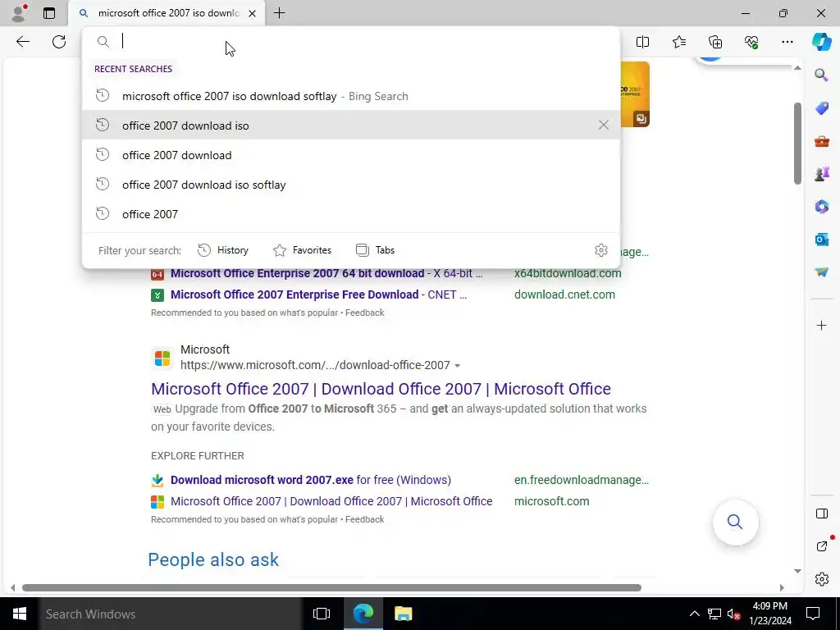This screenshot has width=840, height=630.
Task: Click scroll down arrow on page
Action: point(797,571)
